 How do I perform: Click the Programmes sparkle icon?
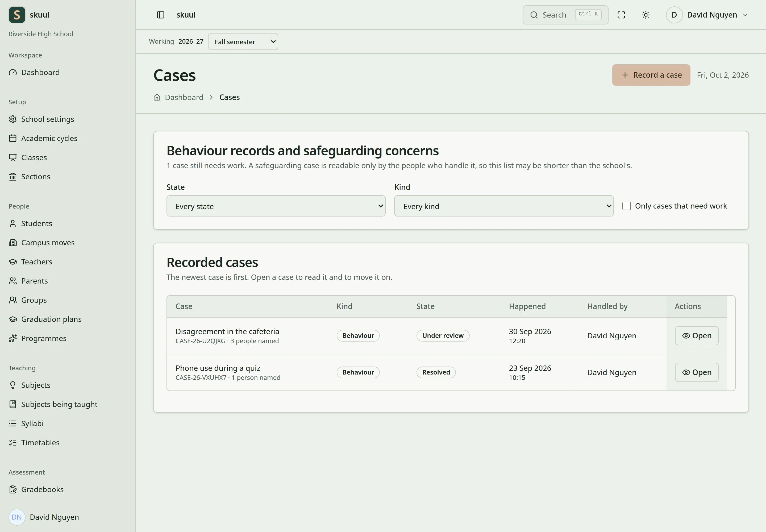pos(13,338)
